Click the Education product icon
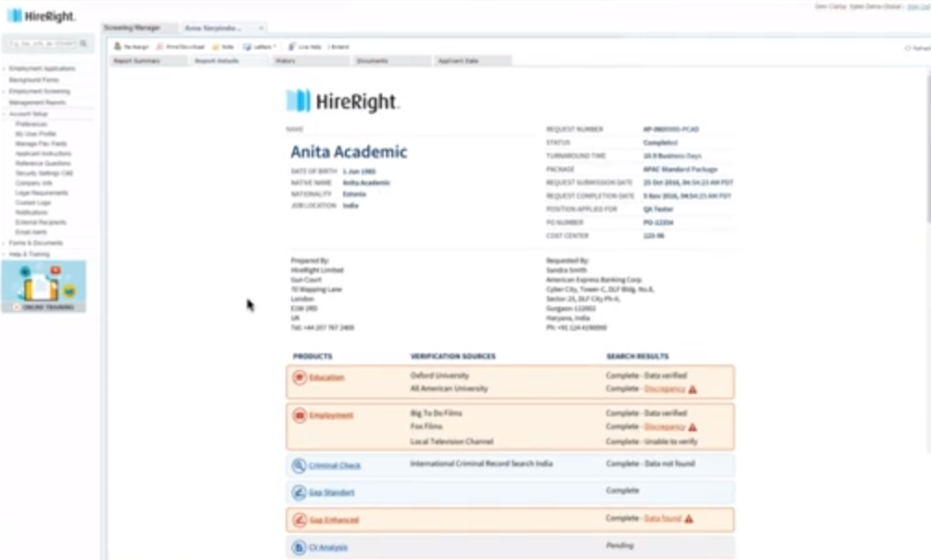This screenshot has width=931, height=560. (300, 377)
